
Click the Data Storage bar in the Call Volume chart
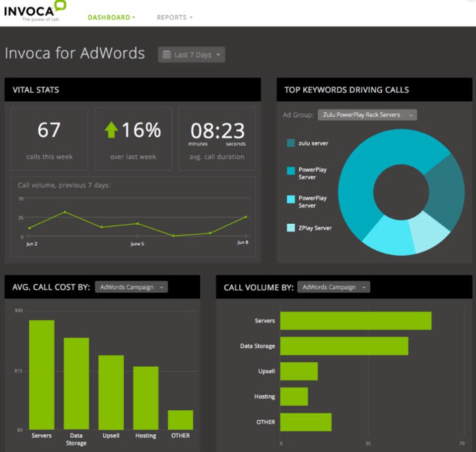pyautogui.click(x=344, y=346)
